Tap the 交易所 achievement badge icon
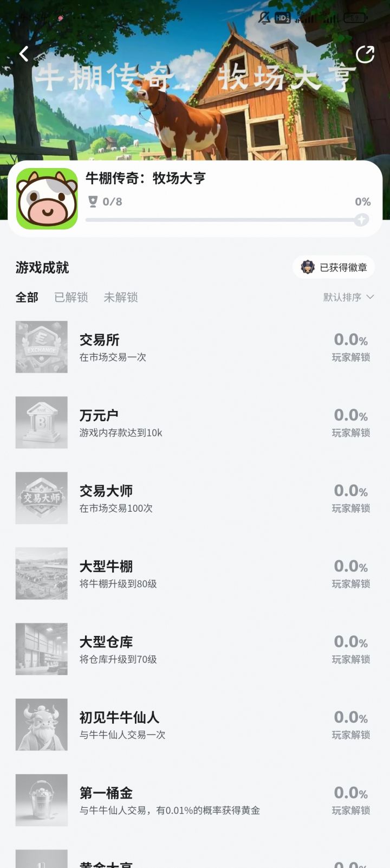The width and height of the screenshot is (390, 868). click(x=42, y=347)
